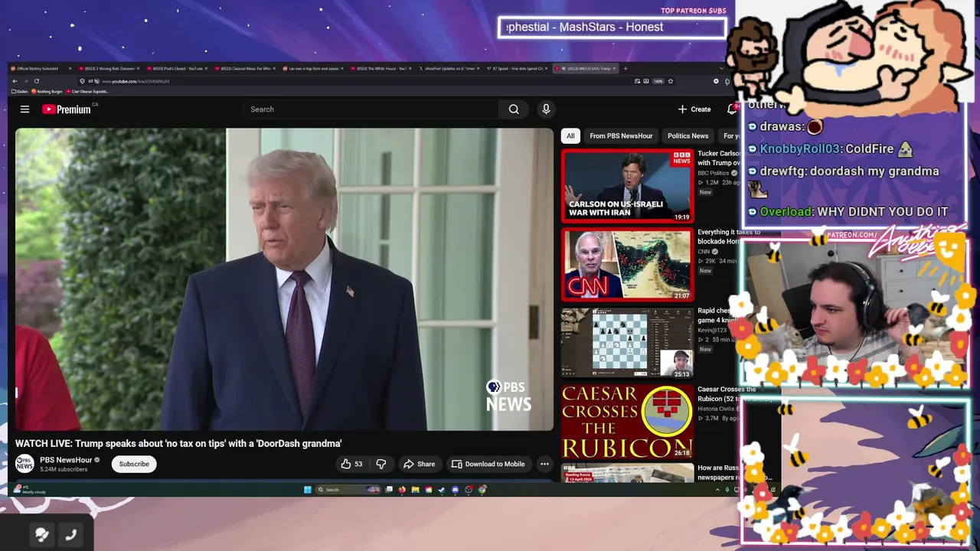Click the Windows taskbar search box
This screenshot has width=980, height=551.
(x=348, y=490)
